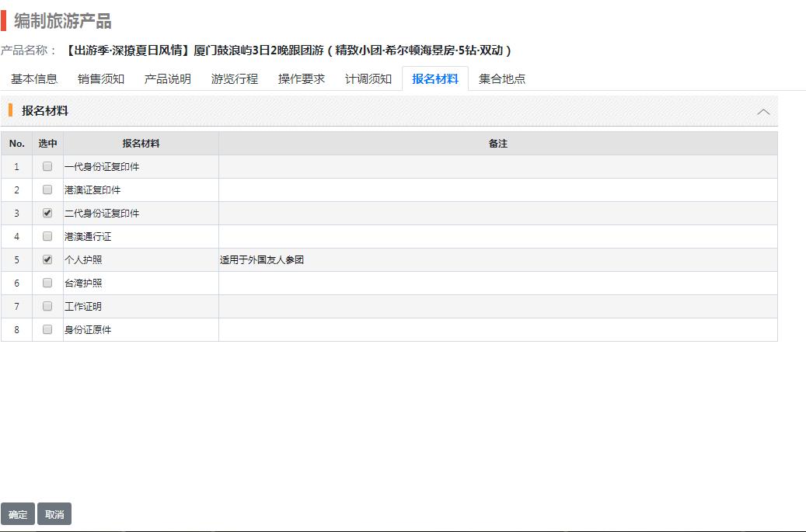Click the 备注 cell for 身份证原件

click(x=497, y=329)
